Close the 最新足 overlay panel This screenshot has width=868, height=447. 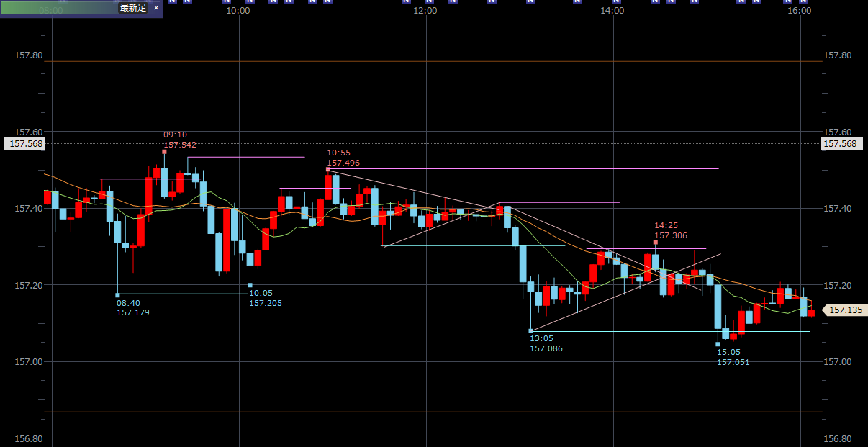coord(156,8)
